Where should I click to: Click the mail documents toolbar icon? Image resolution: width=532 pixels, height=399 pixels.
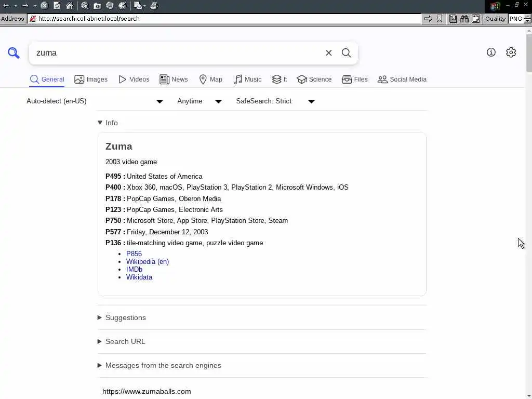(x=137, y=6)
